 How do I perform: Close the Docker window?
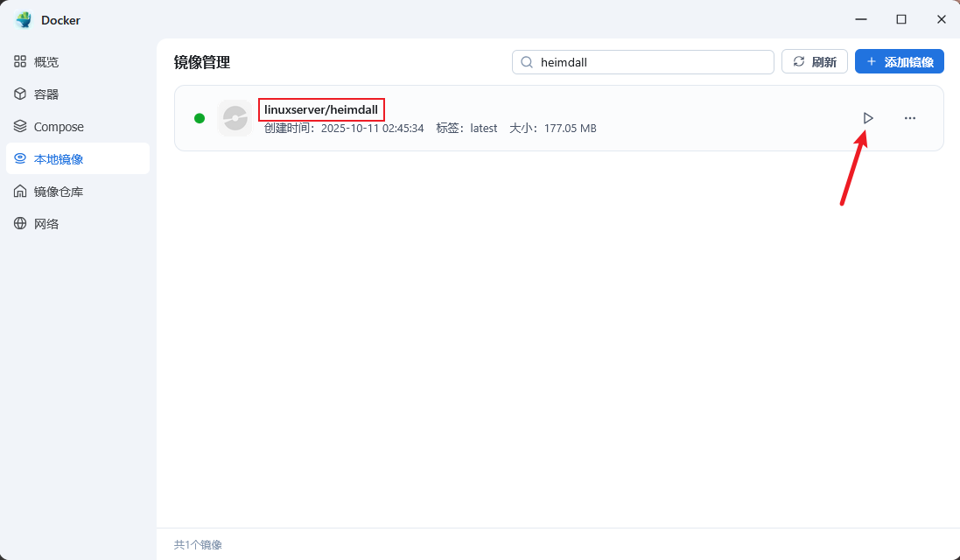(x=942, y=19)
